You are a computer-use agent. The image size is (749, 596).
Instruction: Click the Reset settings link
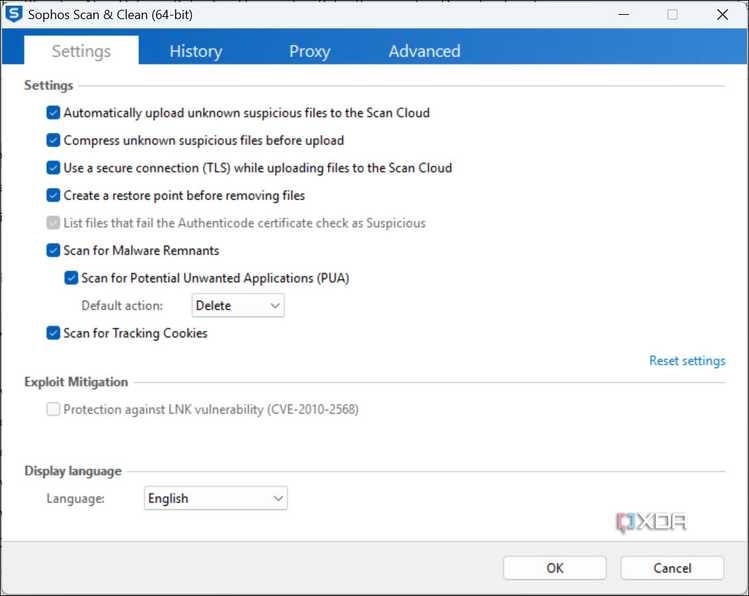(x=687, y=361)
